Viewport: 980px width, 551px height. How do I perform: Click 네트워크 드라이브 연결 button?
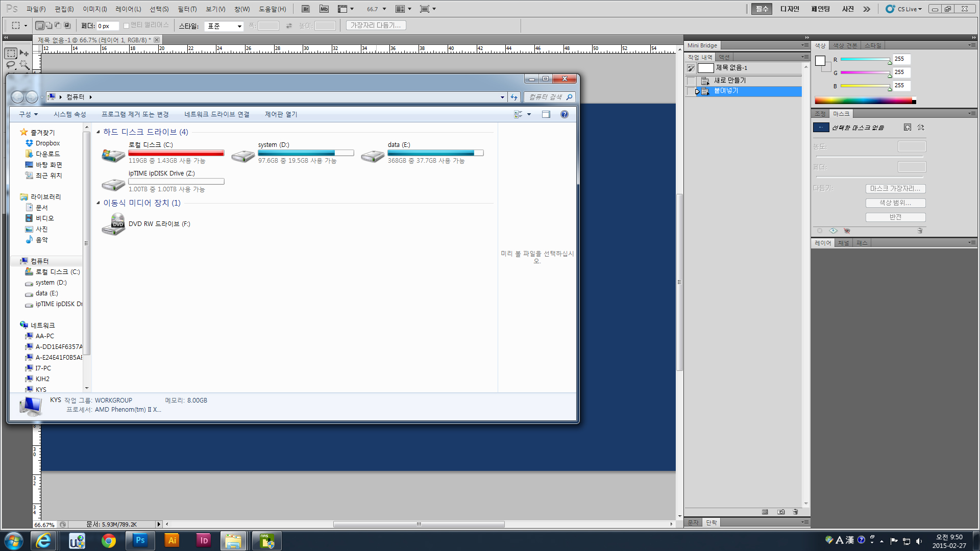217,114
